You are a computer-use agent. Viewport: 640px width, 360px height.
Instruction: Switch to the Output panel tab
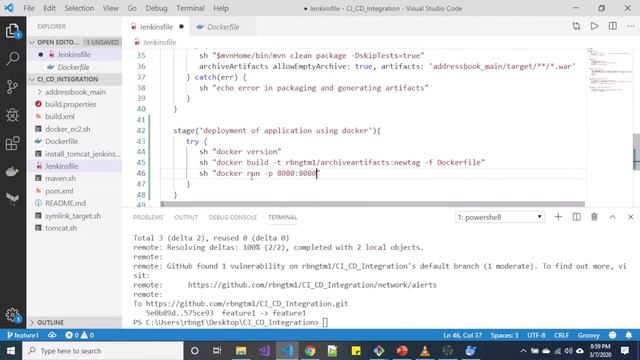pyautogui.click(x=186, y=218)
